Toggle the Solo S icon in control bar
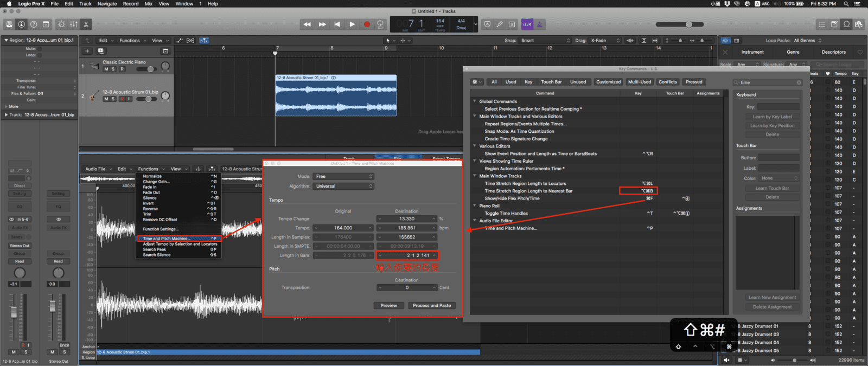This screenshot has height=366, width=868. (x=512, y=24)
